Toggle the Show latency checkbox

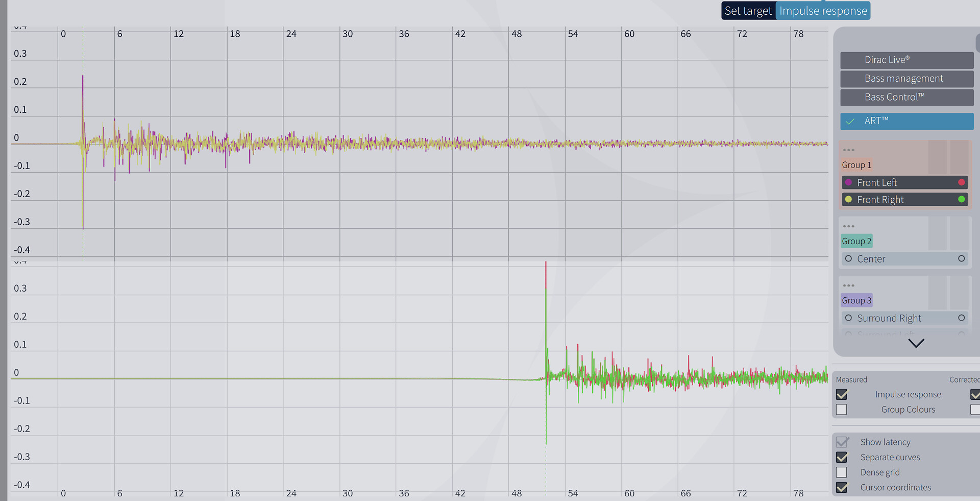pos(842,442)
